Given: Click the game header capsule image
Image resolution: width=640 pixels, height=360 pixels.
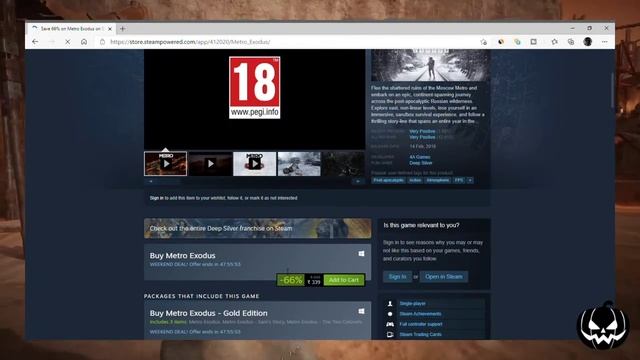Looking at the screenshot, I should tap(430, 65).
